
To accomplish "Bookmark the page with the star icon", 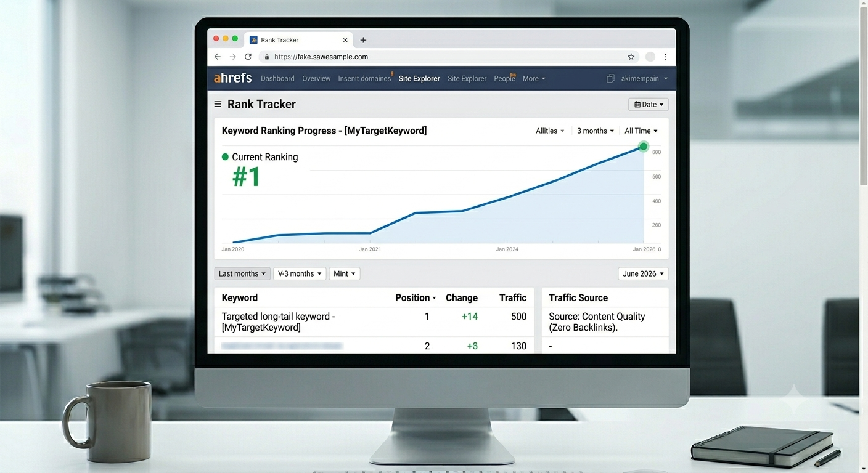I will [x=631, y=57].
